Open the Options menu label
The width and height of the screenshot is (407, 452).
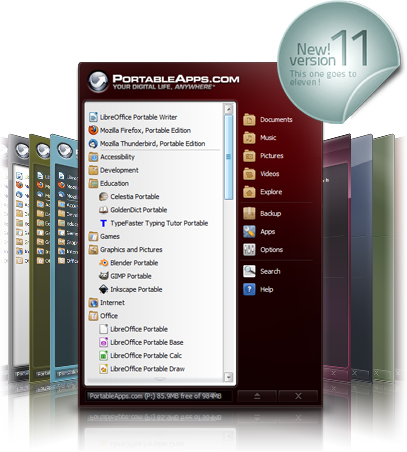tap(271, 249)
